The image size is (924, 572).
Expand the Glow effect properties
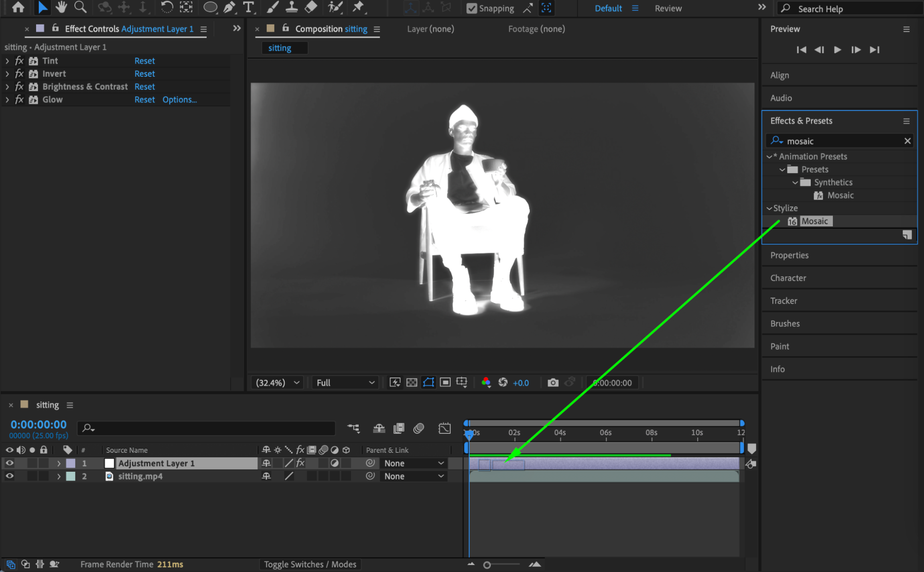7,100
